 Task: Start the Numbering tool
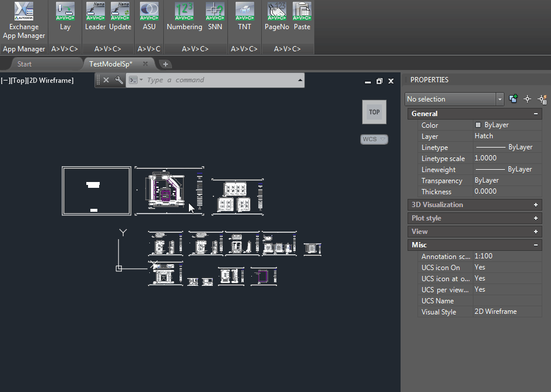(184, 16)
